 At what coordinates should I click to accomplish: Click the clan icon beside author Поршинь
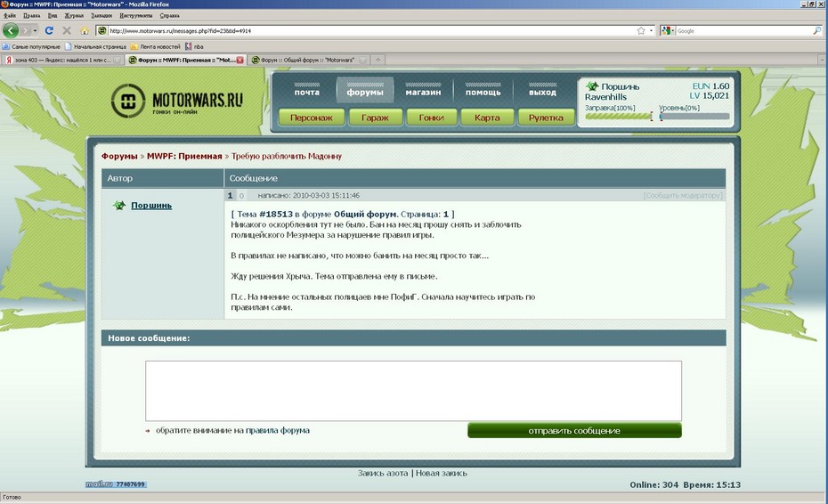119,205
